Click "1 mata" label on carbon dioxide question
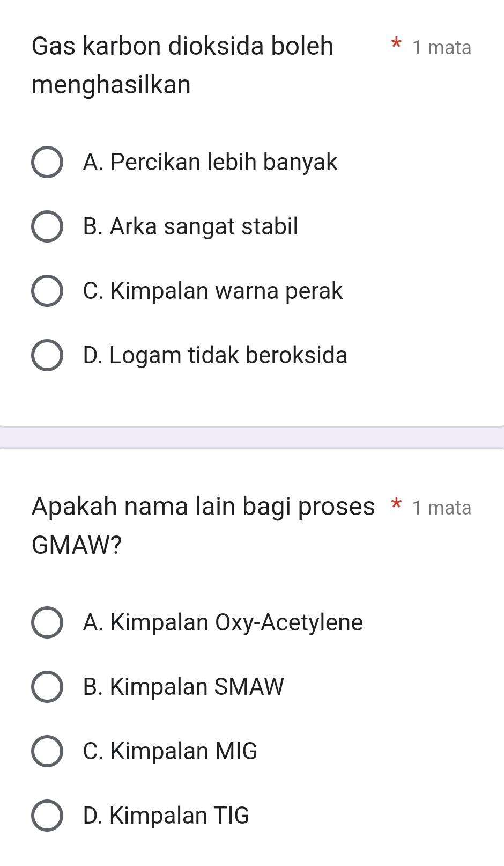The width and height of the screenshot is (504, 866). 442,48
